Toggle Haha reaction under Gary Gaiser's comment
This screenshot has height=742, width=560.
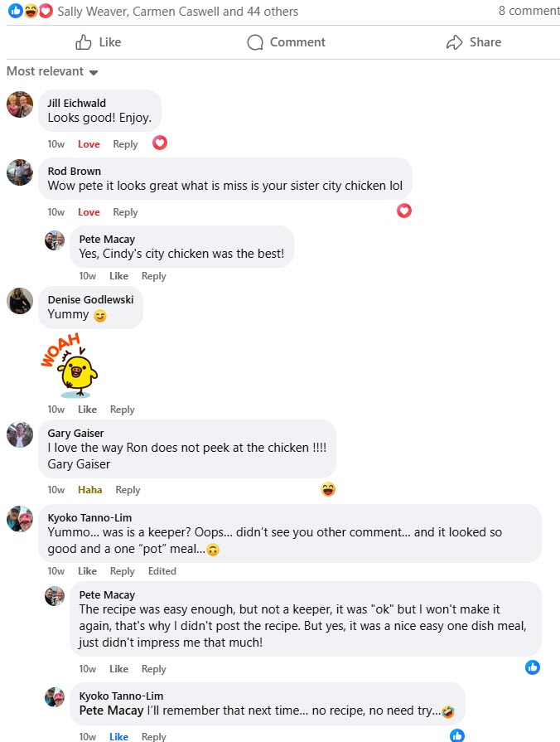coord(89,489)
